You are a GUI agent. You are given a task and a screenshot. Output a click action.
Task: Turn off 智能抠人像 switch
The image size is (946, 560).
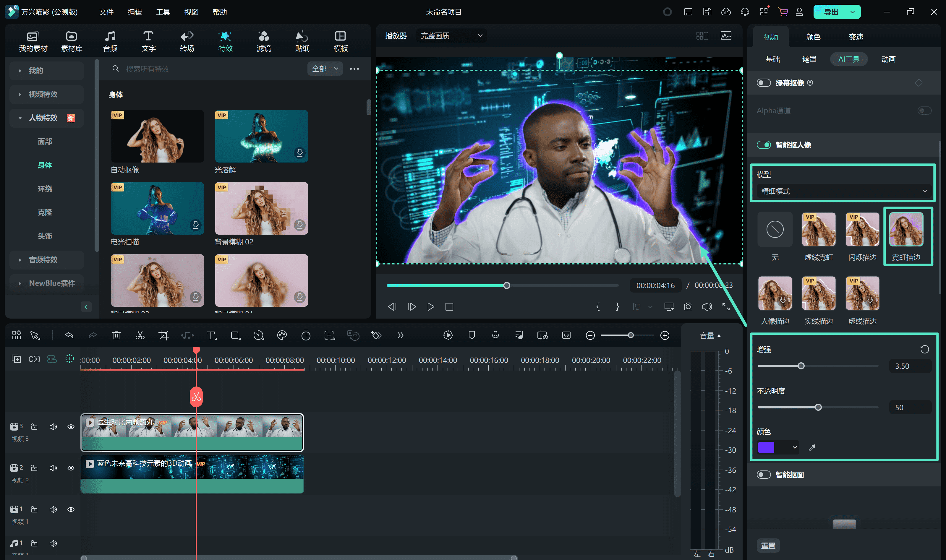tap(763, 145)
